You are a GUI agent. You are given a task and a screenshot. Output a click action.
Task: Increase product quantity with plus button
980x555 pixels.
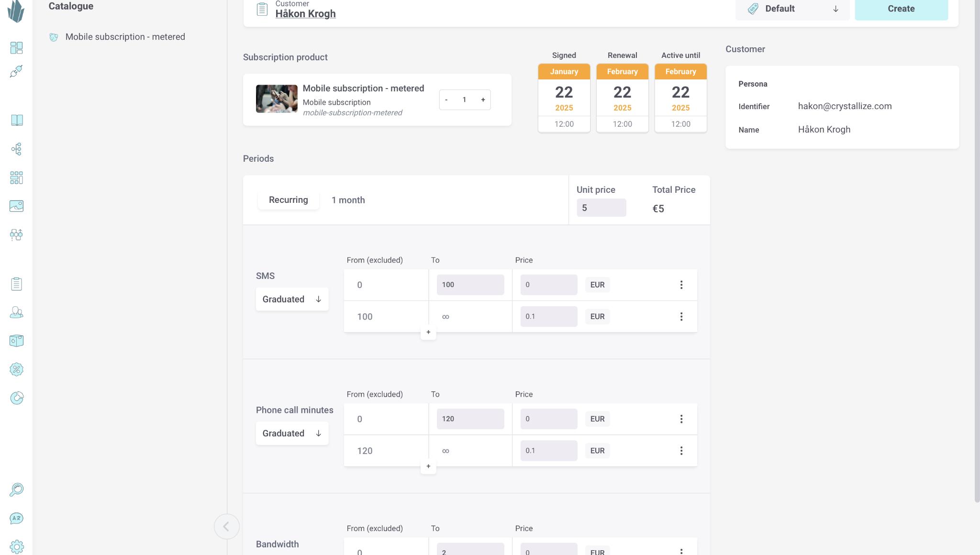[x=483, y=100]
